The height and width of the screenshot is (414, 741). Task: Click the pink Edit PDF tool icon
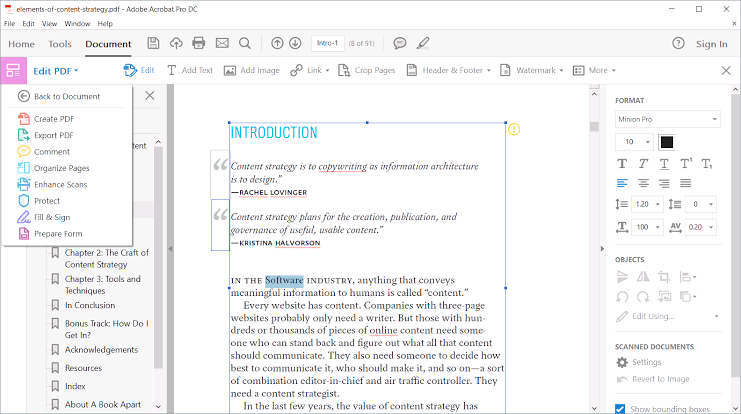click(x=14, y=71)
